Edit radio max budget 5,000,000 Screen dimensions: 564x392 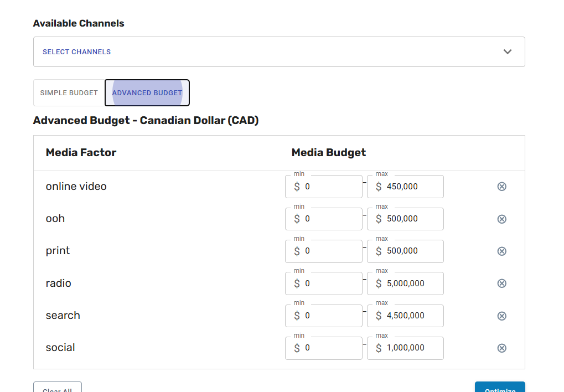[405, 283]
